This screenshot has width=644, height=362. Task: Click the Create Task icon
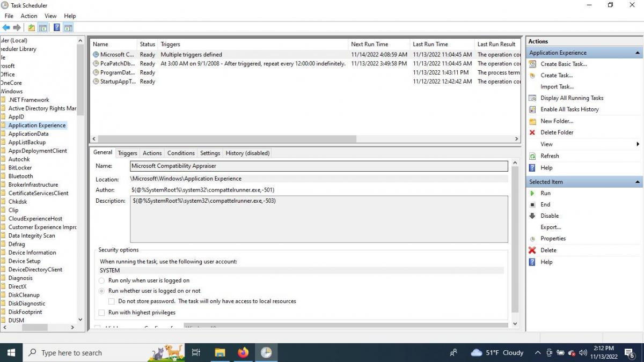[532, 75]
